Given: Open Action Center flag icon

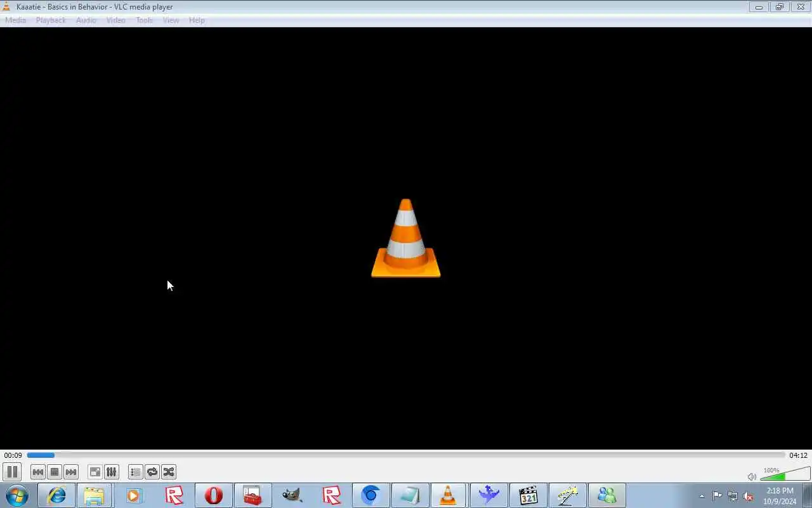Looking at the screenshot, I should click(717, 496).
